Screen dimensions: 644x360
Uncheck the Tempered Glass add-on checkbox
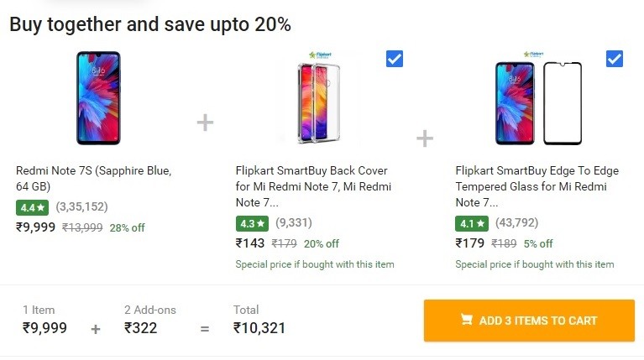614,59
